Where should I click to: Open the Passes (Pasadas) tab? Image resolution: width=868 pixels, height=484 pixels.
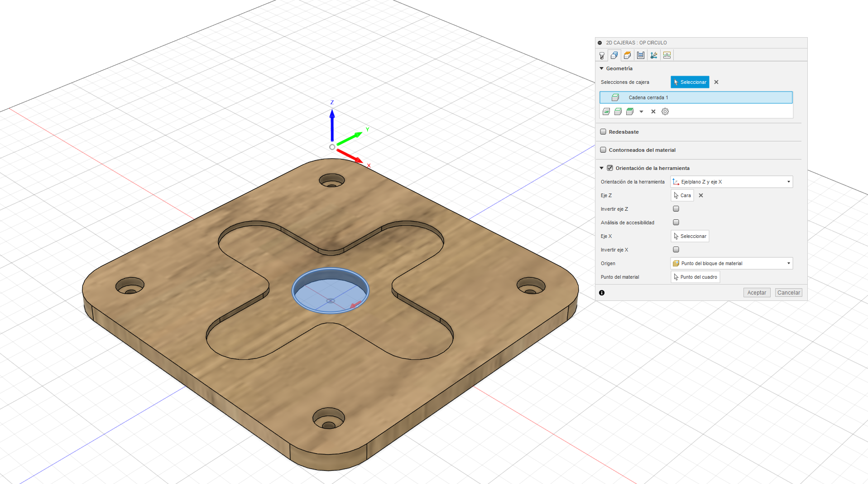pyautogui.click(x=640, y=55)
